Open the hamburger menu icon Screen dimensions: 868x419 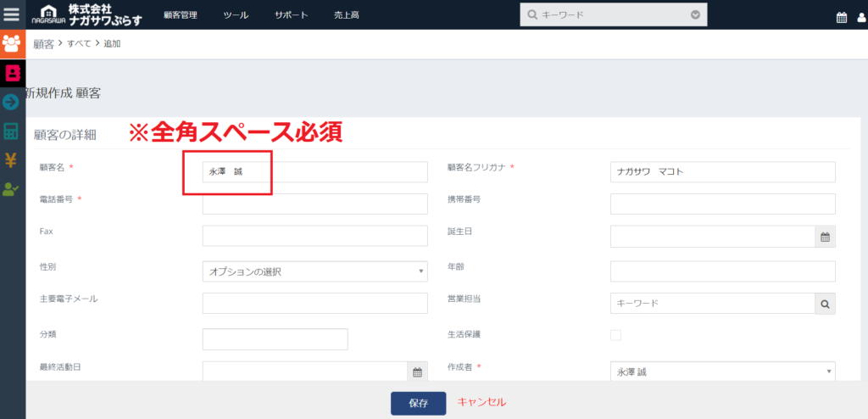(12, 14)
